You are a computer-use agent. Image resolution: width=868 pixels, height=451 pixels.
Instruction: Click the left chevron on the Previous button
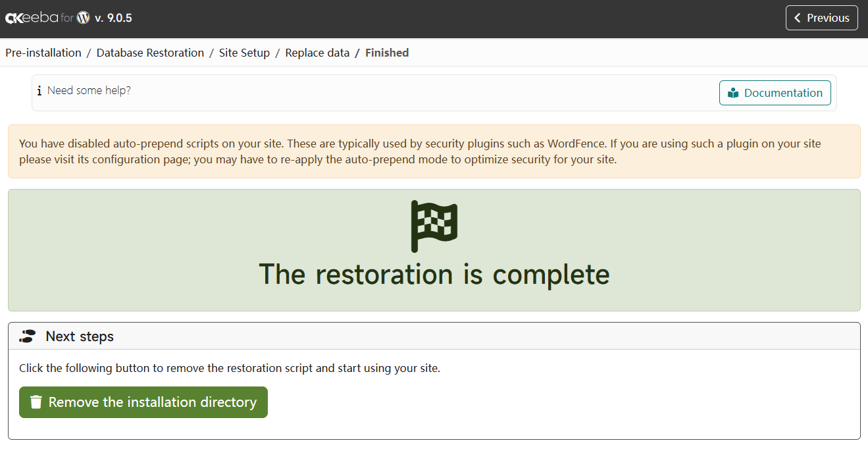click(x=798, y=18)
